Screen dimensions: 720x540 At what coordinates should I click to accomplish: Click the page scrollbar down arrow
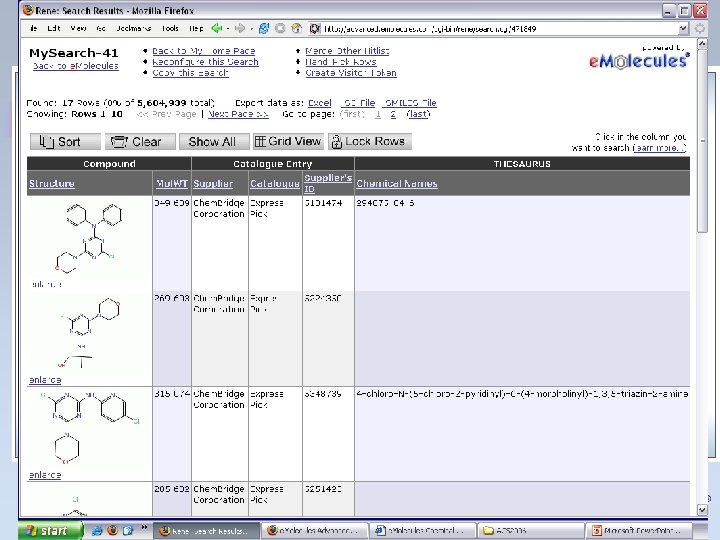(x=702, y=510)
